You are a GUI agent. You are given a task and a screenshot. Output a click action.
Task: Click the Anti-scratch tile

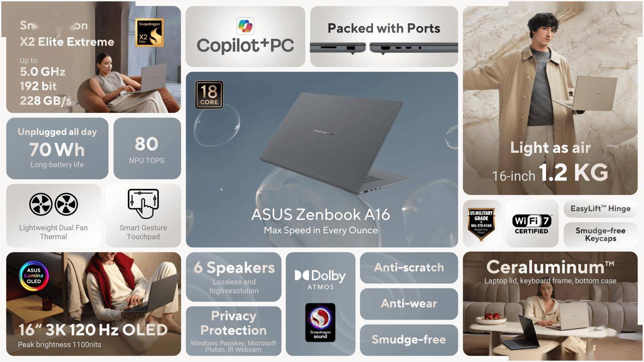coord(409,268)
